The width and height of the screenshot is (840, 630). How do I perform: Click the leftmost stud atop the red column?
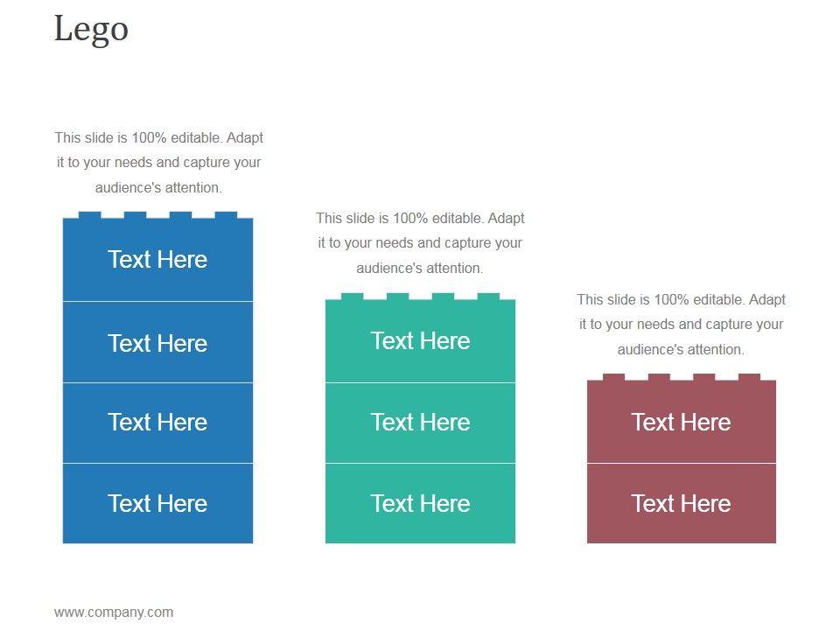click(613, 377)
